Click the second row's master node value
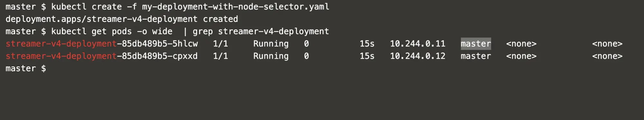This screenshot has height=120, width=644. click(476, 56)
